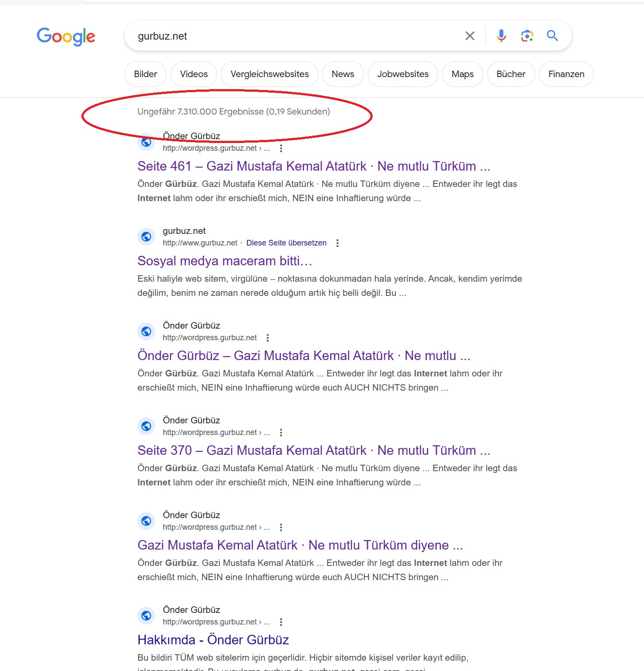
Task: Open three-dot menu for Seite 370 result
Action: pos(281,432)
